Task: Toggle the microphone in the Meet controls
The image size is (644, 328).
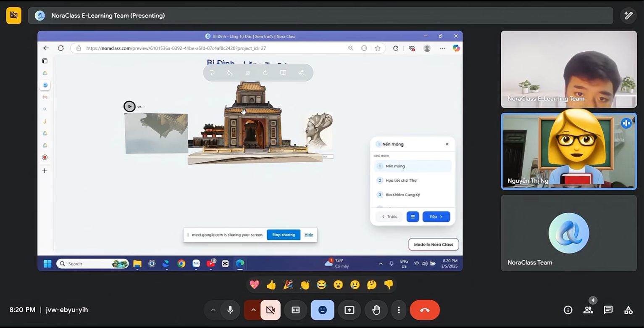Action: click(230, 310)
